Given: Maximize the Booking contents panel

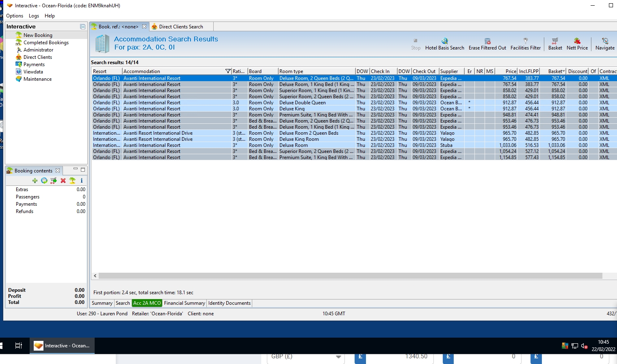Looking at the screenshot, I should [83, 170].
